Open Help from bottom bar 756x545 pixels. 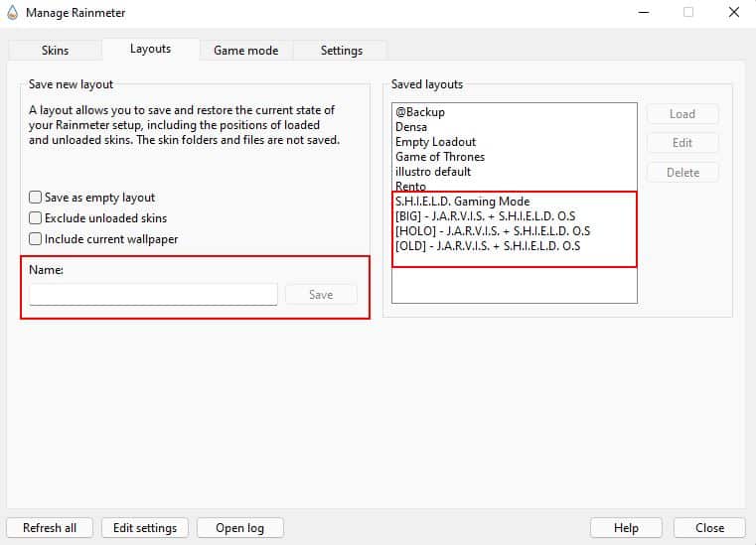click(x=626, y=528)
